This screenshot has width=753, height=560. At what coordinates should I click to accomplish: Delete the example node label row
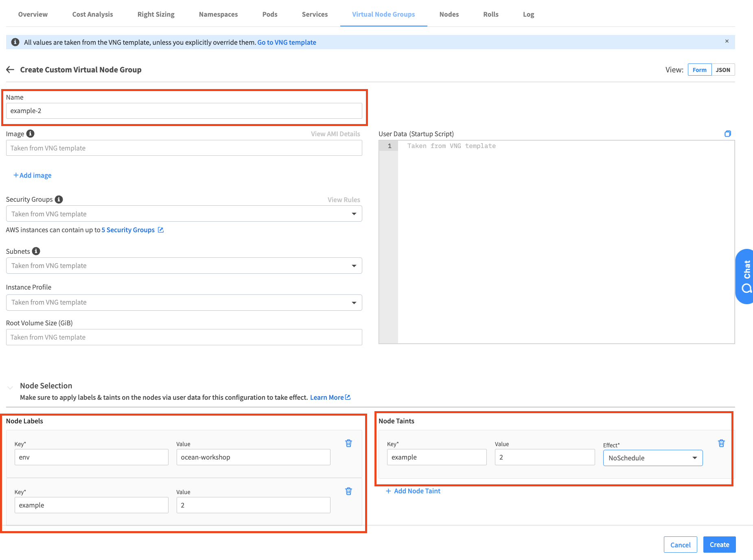tap(348, 491)
